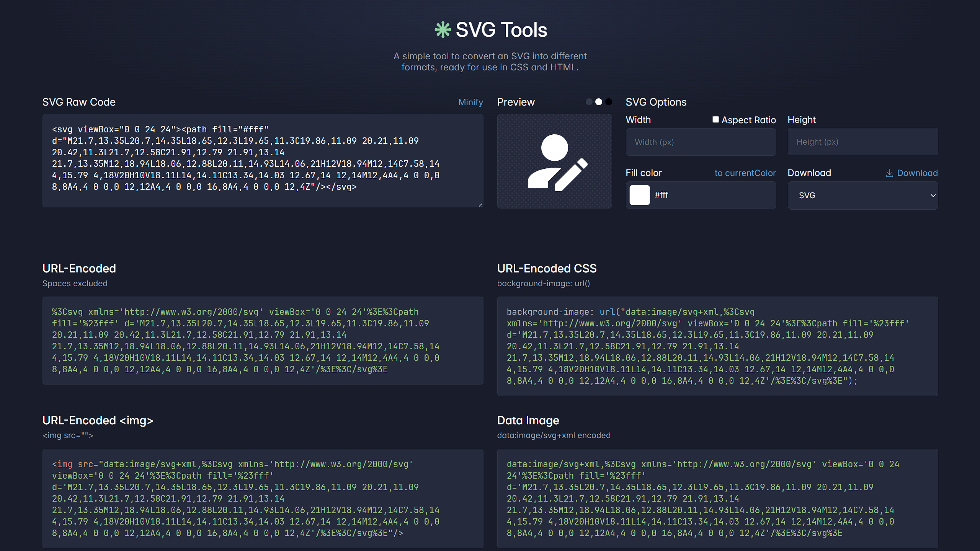The image size is (980, 551).
Task: Click inside the SVG Raw Code textarea
Action: 263,161
